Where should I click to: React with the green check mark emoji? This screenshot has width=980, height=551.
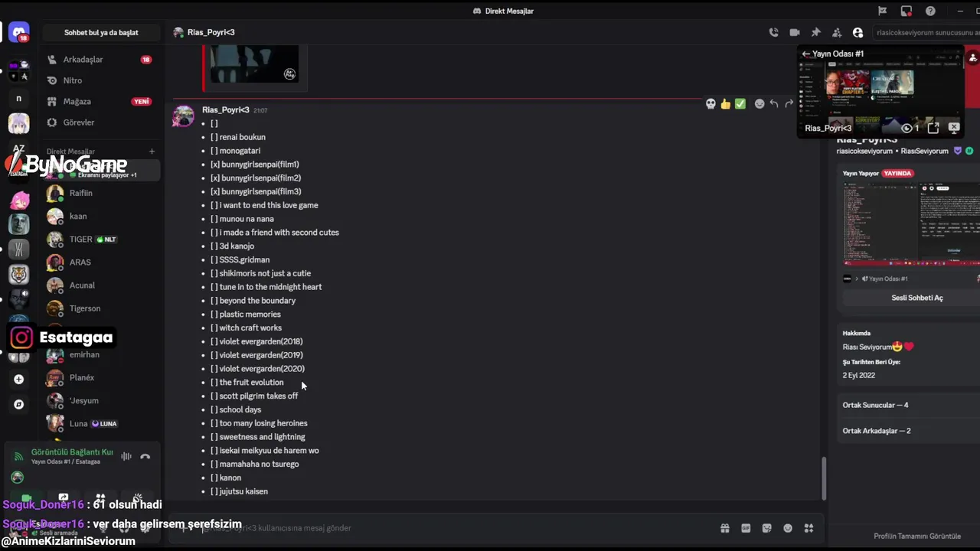740,104
